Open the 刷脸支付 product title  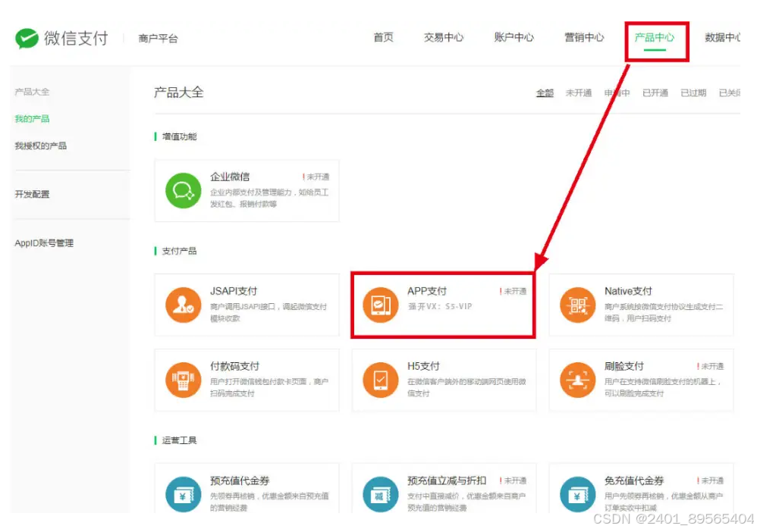click(x=624, y=367)
